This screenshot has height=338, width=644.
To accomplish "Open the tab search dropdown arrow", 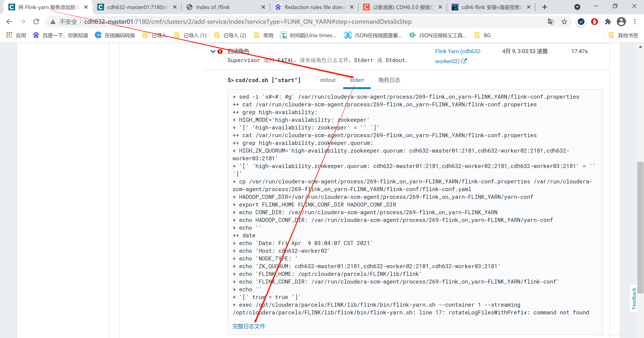I will click(577, 7).
